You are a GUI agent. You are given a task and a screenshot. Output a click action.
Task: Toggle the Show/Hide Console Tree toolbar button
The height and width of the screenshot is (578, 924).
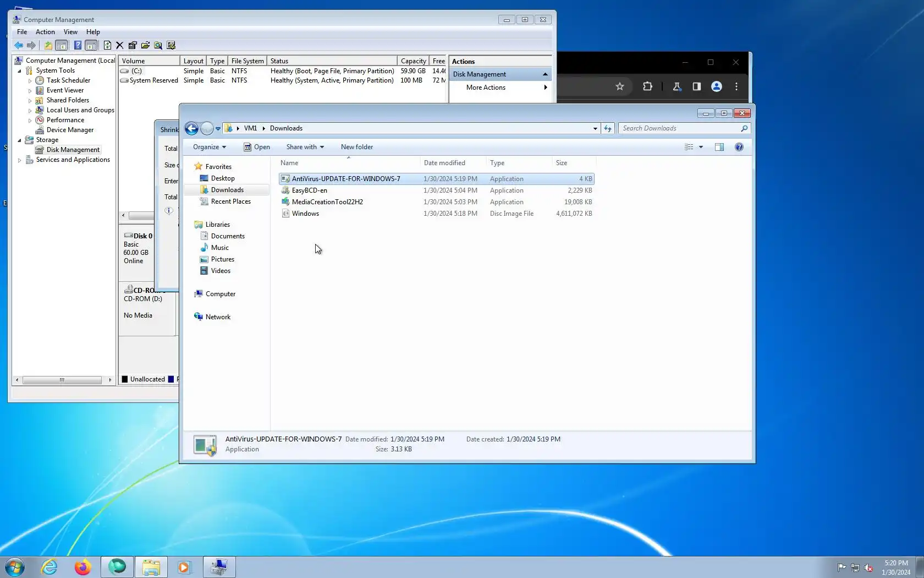[x=62, y=45]
